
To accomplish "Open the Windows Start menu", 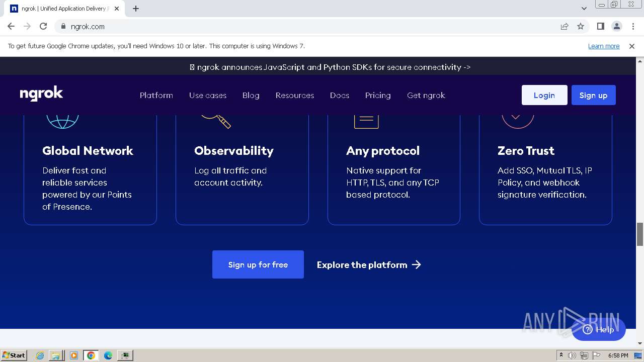I will [14, 355].
